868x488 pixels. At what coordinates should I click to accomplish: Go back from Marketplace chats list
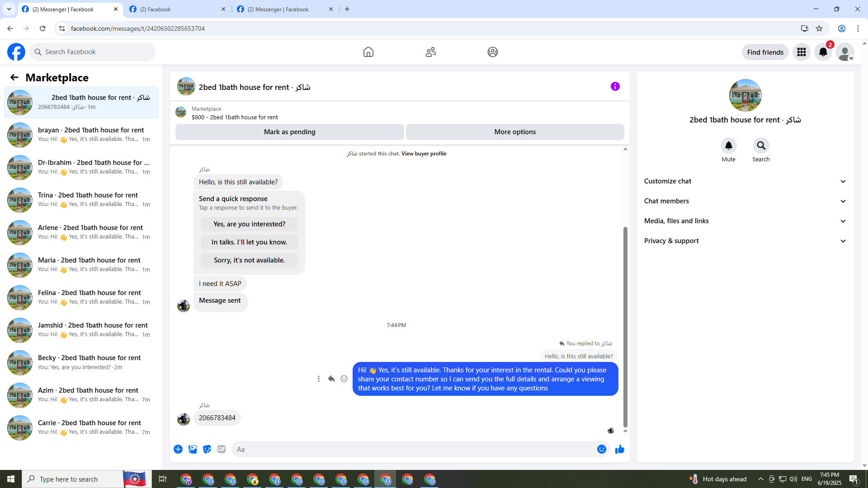tap(14, 78)
